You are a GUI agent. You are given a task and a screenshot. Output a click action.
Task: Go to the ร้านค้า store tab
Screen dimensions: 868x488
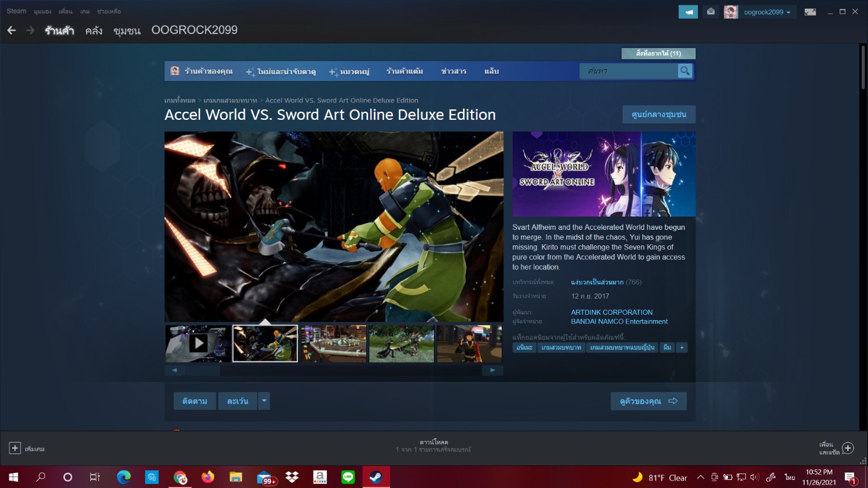[x=60, y=31]
